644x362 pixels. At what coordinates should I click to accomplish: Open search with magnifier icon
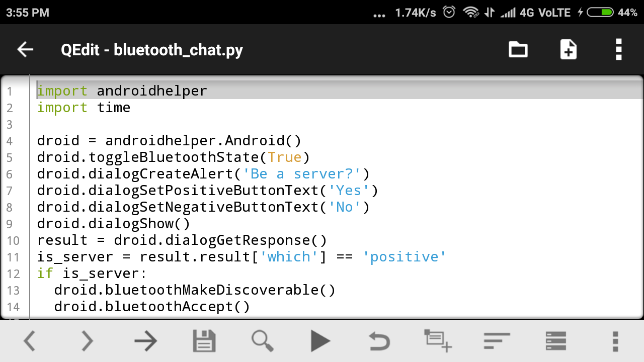(x=263, y=341)
